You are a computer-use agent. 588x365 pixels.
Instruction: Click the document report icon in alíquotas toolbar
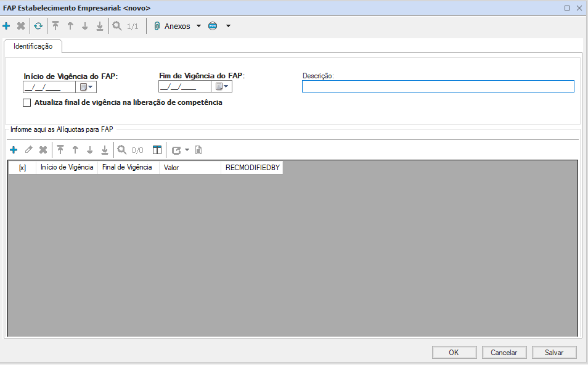198,150
